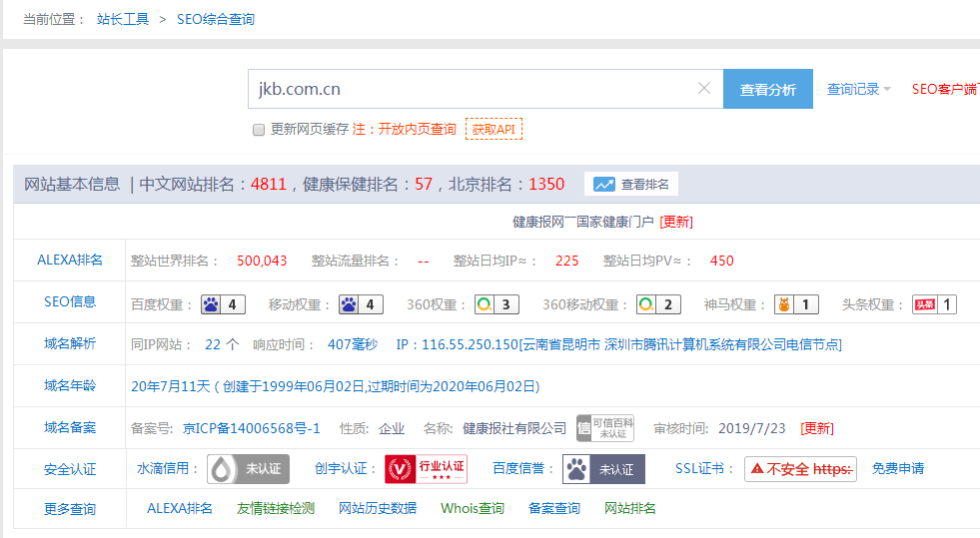This screenshot has height=538, width=980.
Task: Click the 水滴信用 未认证 badge
Action: coord(248,469)
